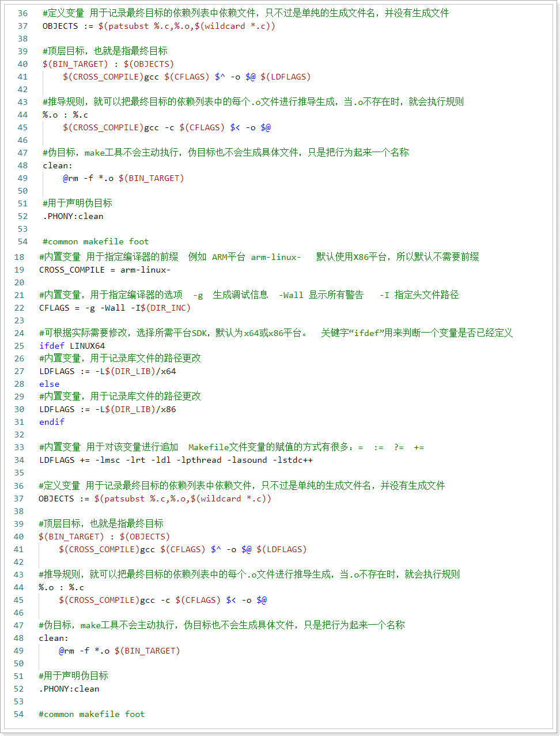
Task: Click the 'else' keyword on line 28
Action: tap(49, 384)
